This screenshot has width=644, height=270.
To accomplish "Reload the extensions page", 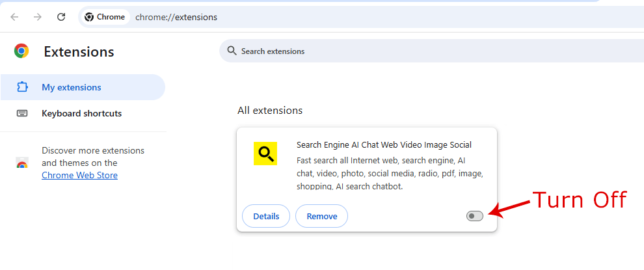I will (61, 17).
